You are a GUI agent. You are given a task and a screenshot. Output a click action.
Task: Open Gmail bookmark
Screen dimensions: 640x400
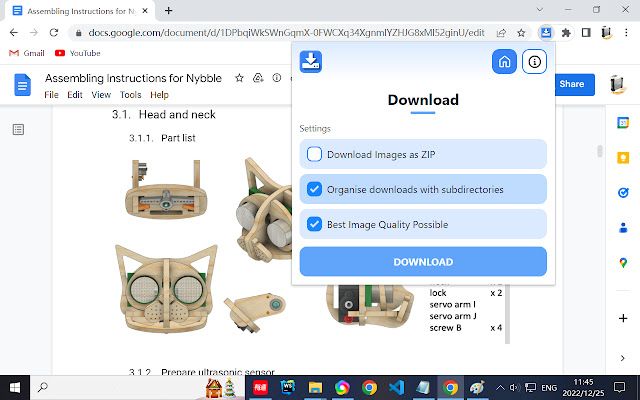(x=27, y=53)
